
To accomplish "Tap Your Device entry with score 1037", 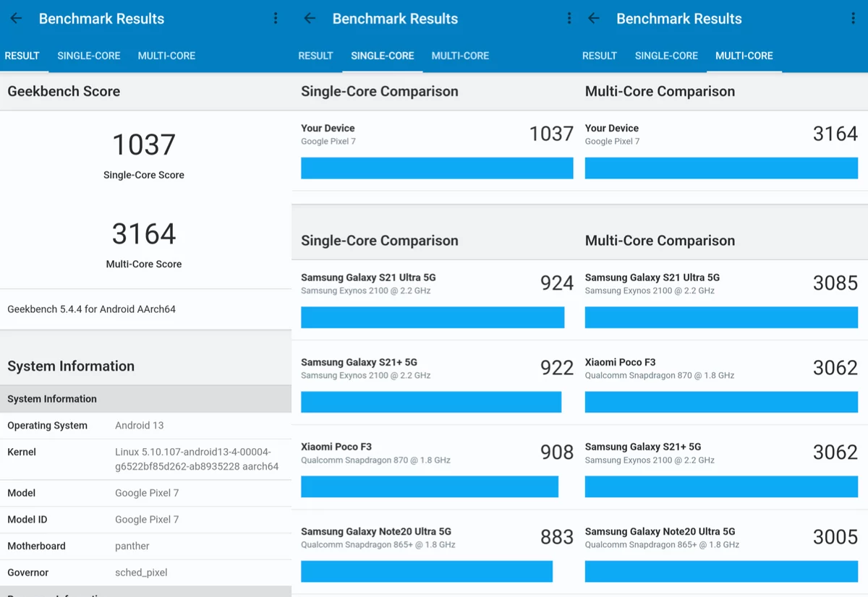I will click(437, 151).
